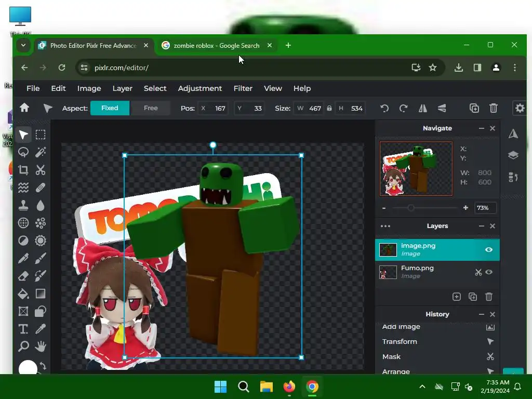
Task: Select the Dodge/Burn tool
Action: (23, 241)
